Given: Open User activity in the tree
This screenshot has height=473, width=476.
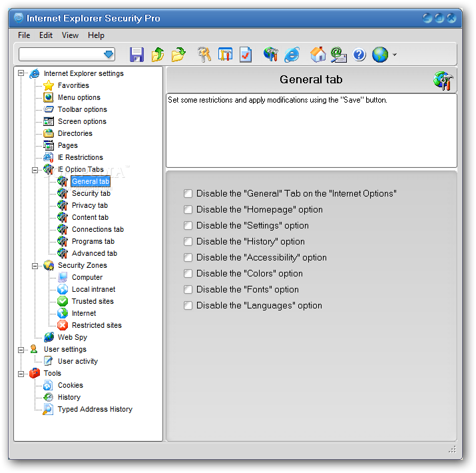Looking at the screenshot, I should [78, 362].
